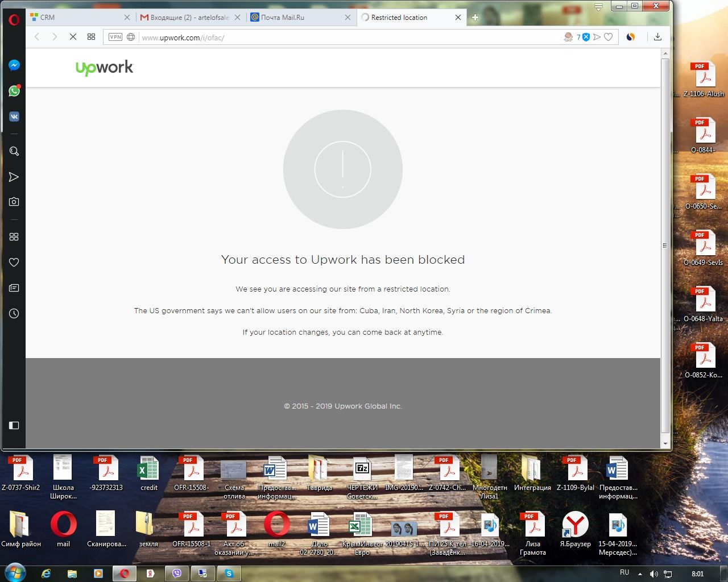
Task: Select the КрымИнвест Евро Excel file on the desktop
Action: (362, 534)
